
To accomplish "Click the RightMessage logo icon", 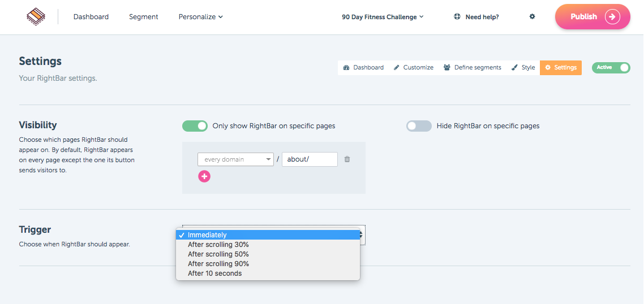I will [36, 17].
